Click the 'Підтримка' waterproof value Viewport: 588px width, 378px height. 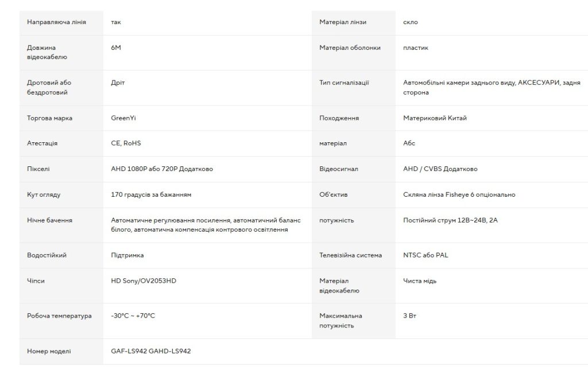click(x=127, y=255)
